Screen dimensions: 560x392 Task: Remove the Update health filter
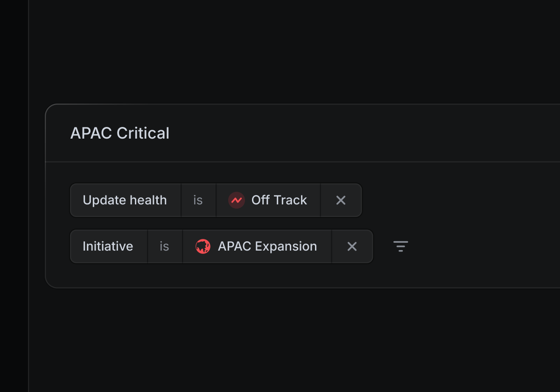(341, 200)
